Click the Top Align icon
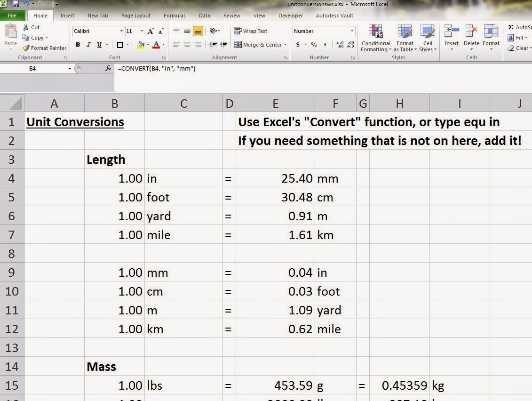 (176, 31)
